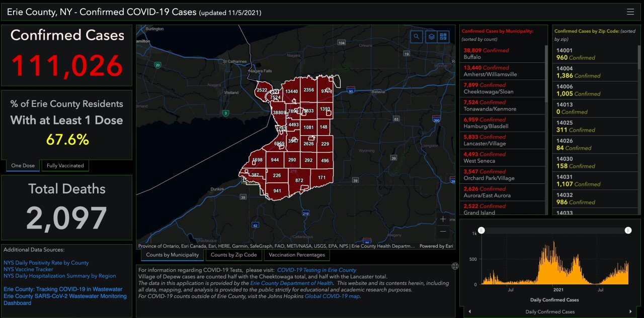Go to previous chart with left arrow

click(x=470, y=311)
